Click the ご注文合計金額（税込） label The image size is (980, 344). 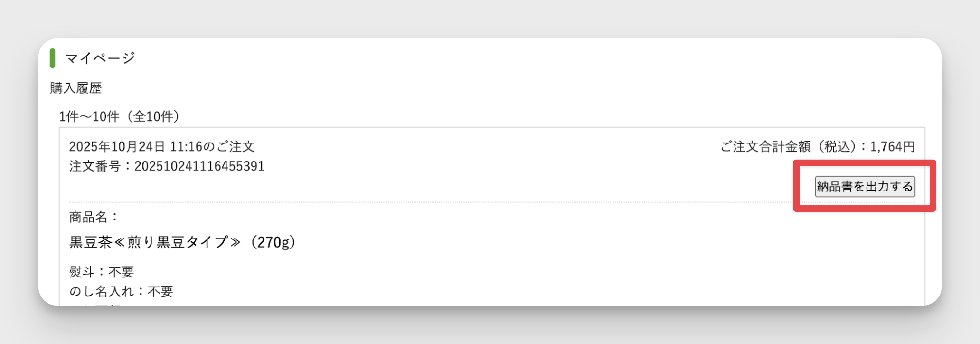point(788,146)
